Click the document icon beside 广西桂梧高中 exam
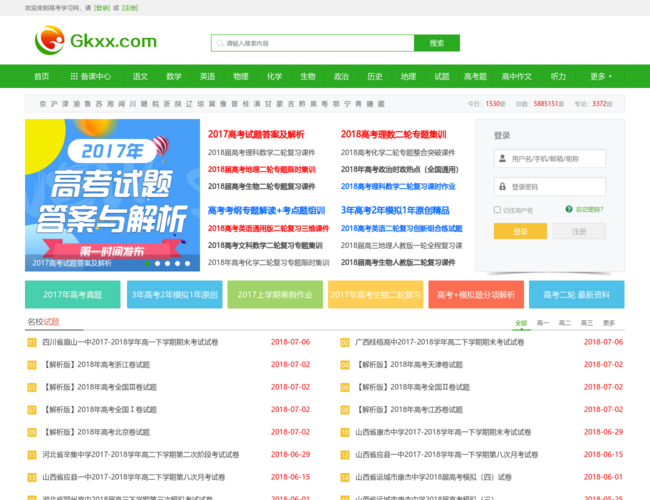This screenshot has width=650, height=500. [345, 342]
